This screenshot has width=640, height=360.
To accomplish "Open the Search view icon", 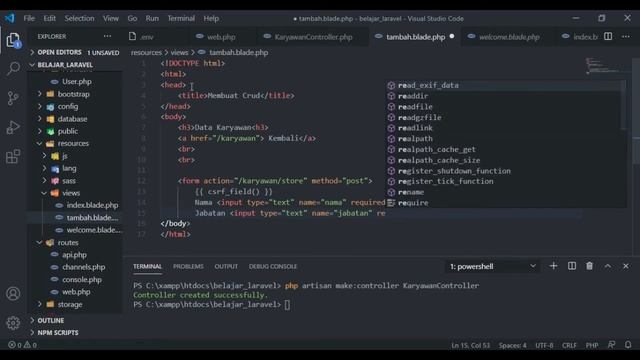I will 13,68.
